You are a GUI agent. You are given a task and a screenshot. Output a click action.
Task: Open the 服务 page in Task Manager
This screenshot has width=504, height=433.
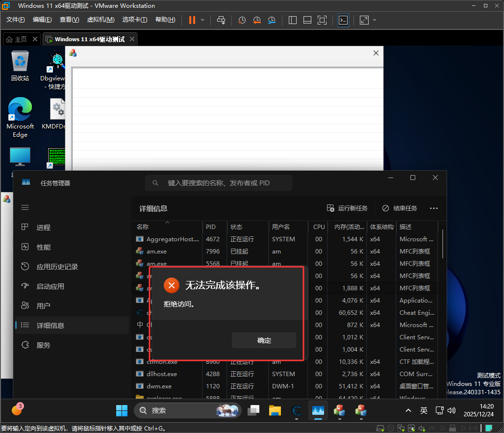coord(72,345)
